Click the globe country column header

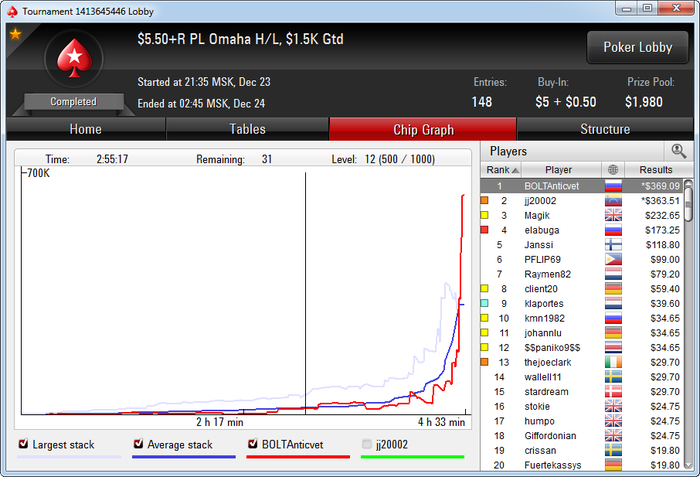coord(613,170)
